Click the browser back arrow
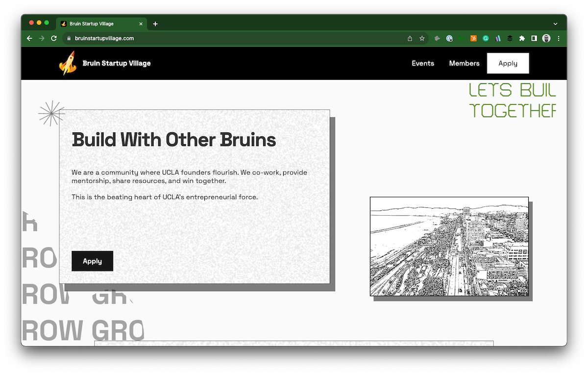 coord(29,38)
